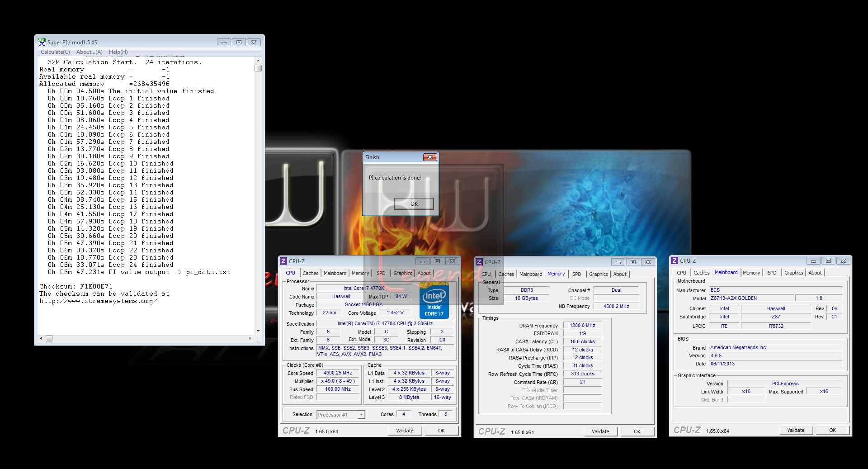This screenshot has width=868, height=469.
Task: Click the CAS# Latency value 10.0 clocks
Action: click(582, 341)
